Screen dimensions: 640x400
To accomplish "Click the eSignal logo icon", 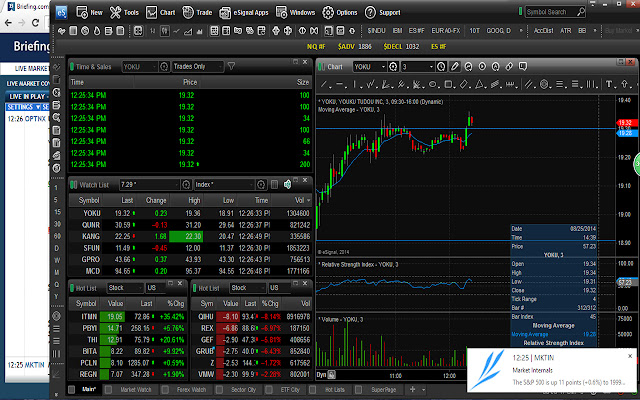I will (61, 12).
